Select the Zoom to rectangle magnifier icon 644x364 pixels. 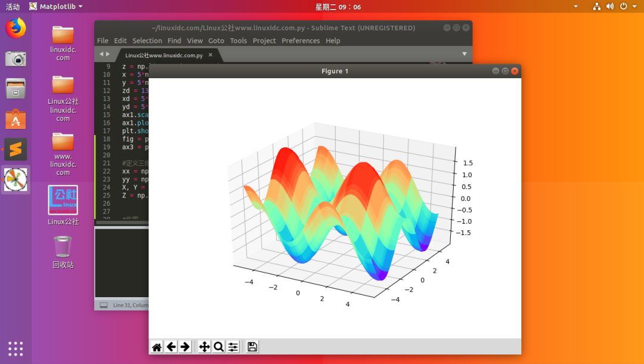(x=218, y=347)
